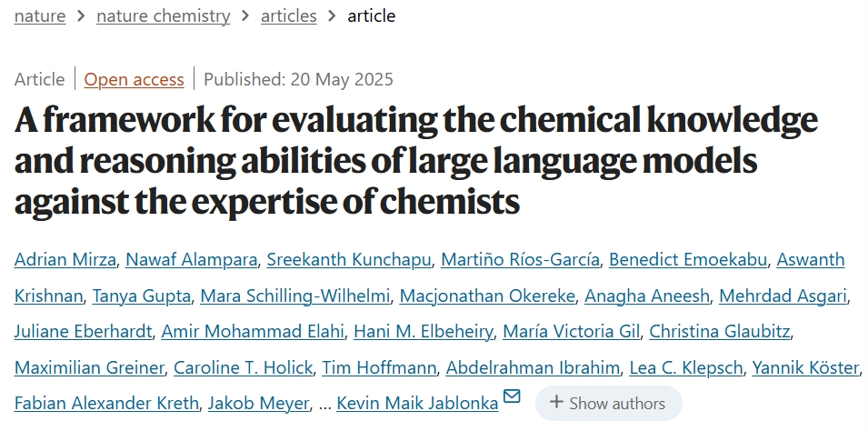Go to the nature breadcrumb link
This screenshot has width=868, height=431.
[x=40, y=15]
